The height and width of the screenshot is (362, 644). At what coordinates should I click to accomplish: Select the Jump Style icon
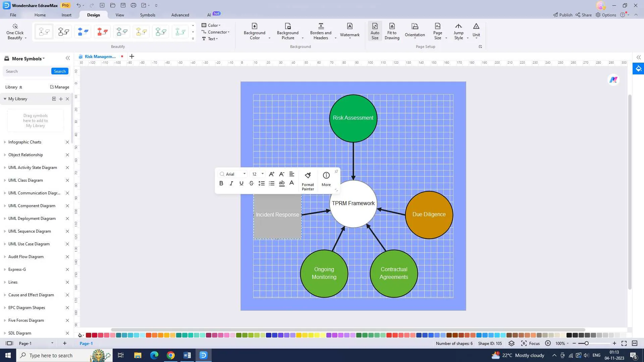(458, 32)
